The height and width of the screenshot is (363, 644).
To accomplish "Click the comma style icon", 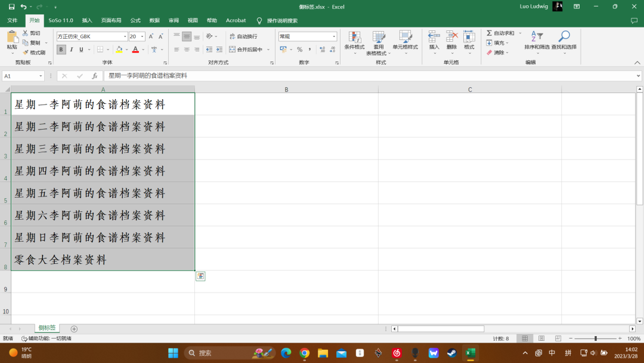I will coord(309,50).
